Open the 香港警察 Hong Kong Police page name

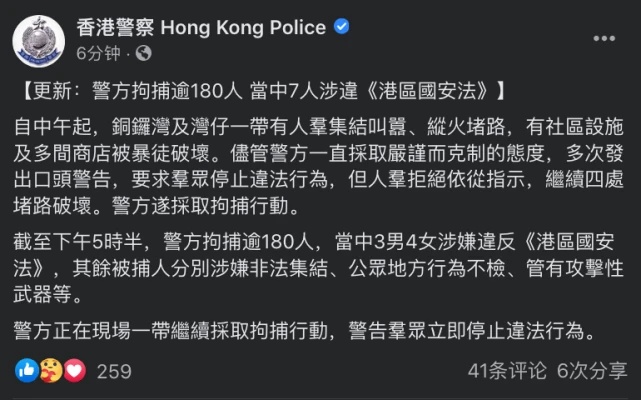click(202, 28)
